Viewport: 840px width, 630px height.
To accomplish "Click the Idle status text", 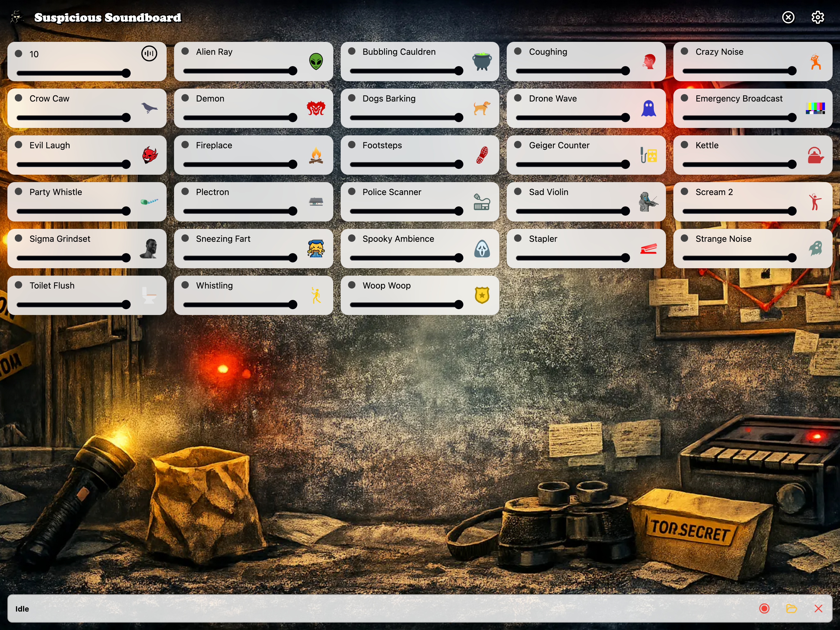I will coord(22,609).
